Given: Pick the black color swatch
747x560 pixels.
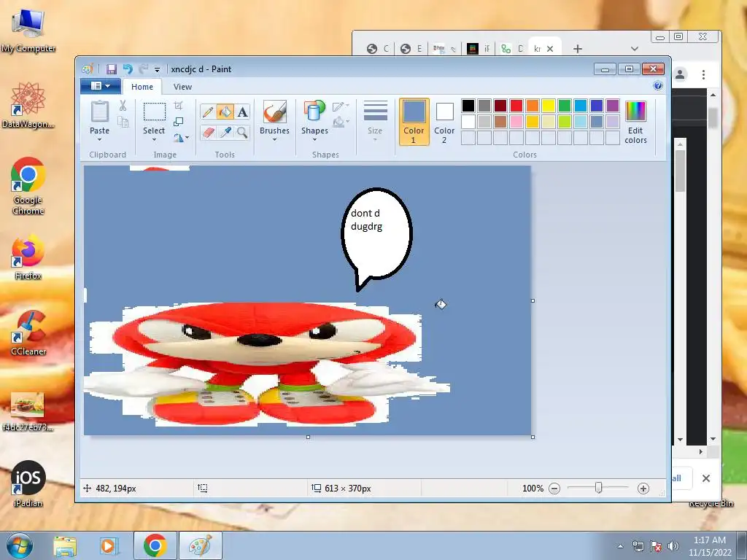Looking at the screenshot, I should click(x=468, y=106).
